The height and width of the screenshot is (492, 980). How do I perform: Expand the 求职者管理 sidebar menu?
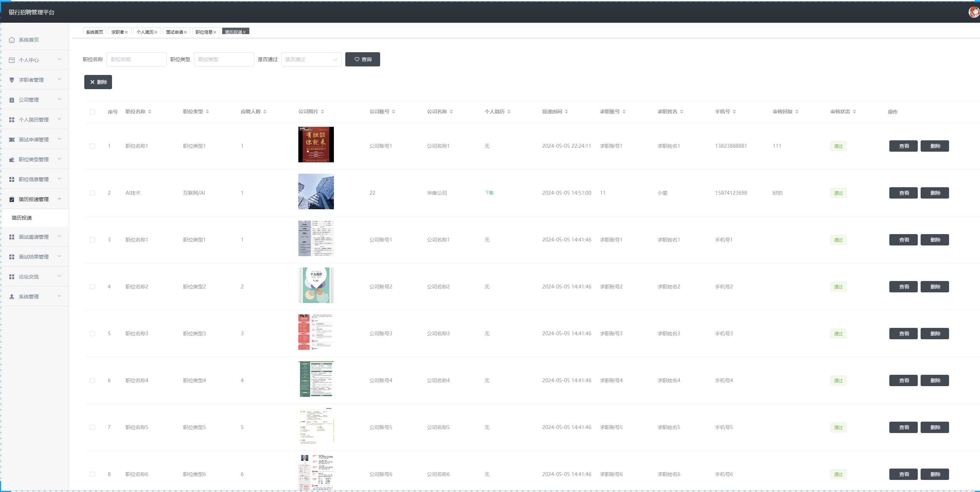[x=59, y=80]
